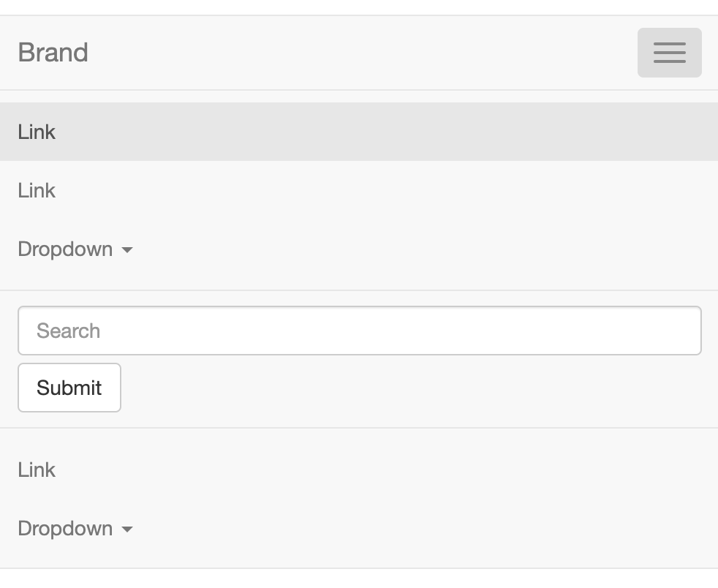Submit the search form

coord(69,388)
